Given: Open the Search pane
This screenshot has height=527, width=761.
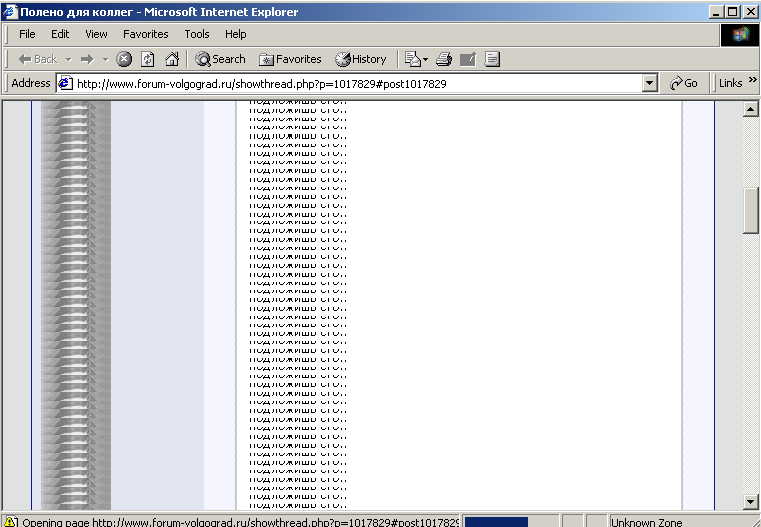Looking at the screenshot, I should (x=220, y=59).
